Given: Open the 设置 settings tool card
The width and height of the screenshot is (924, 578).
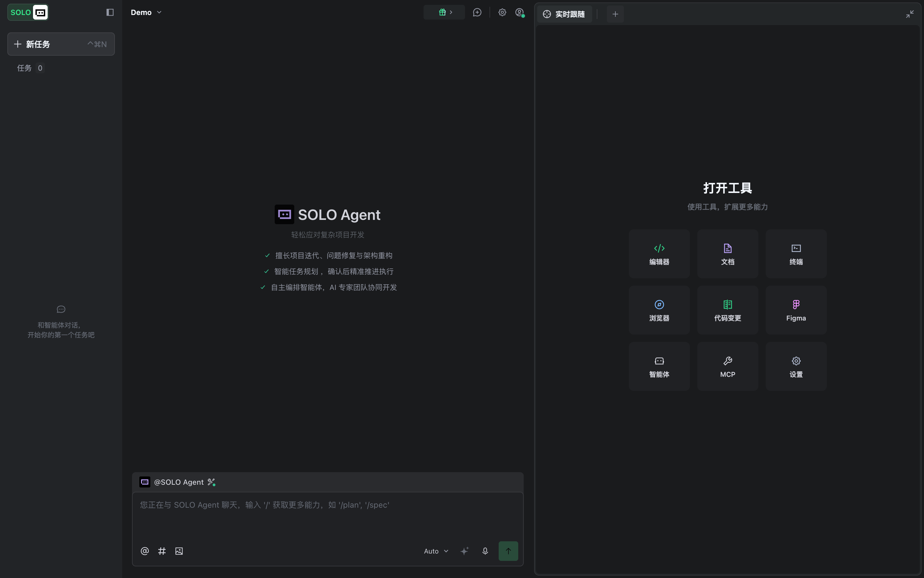Looking at the screenshot, I should click(796, 366).
